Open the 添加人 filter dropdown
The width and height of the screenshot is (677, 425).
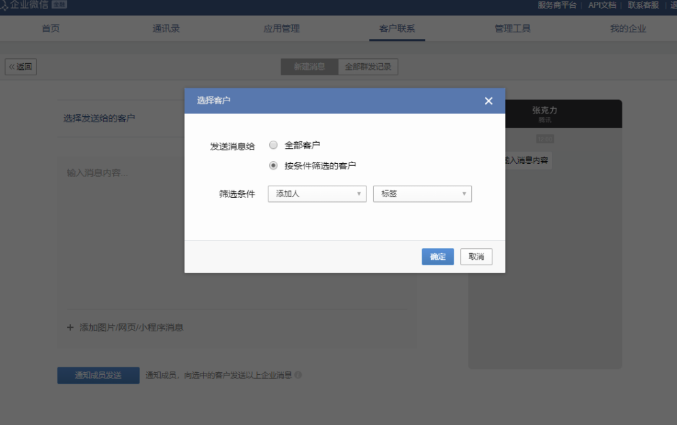317,194
